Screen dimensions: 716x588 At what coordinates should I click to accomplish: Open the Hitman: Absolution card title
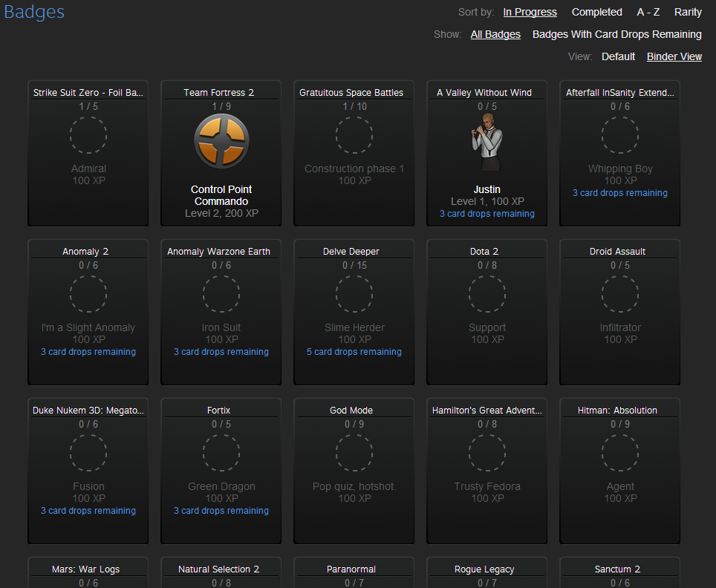(617, 411)
